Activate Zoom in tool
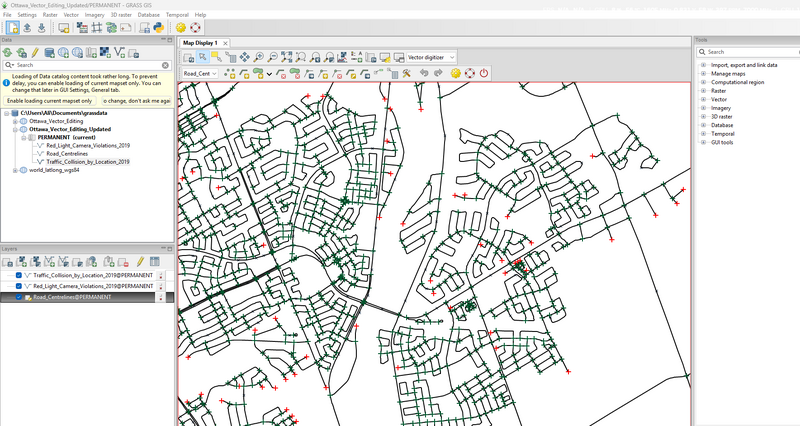The height and width of the screenshot is (426, 800). (259, 57)
